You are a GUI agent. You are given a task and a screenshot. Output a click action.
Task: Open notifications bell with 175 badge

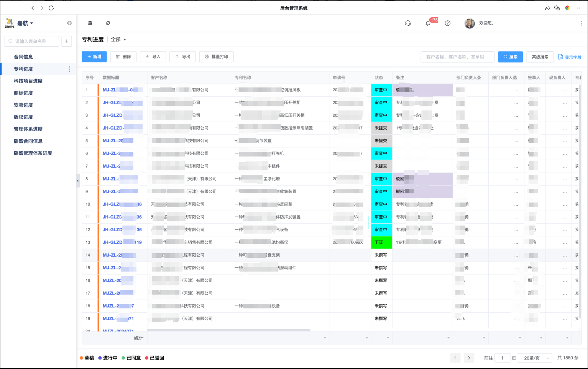pos(428,23)
